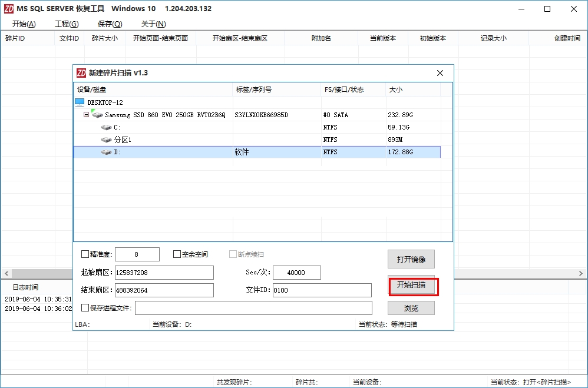Select the 分区1 partition row

(257, 140)
